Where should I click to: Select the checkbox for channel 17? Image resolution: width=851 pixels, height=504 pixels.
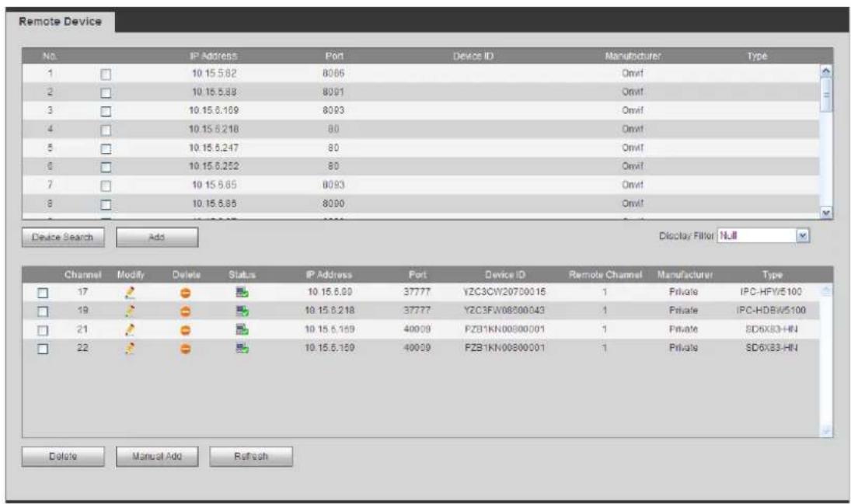click(x=43, y=293)
